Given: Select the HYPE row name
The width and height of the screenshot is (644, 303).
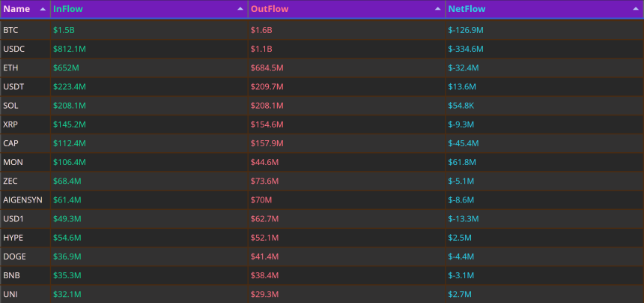Looking at the screenshot, I should pos(13,238).
